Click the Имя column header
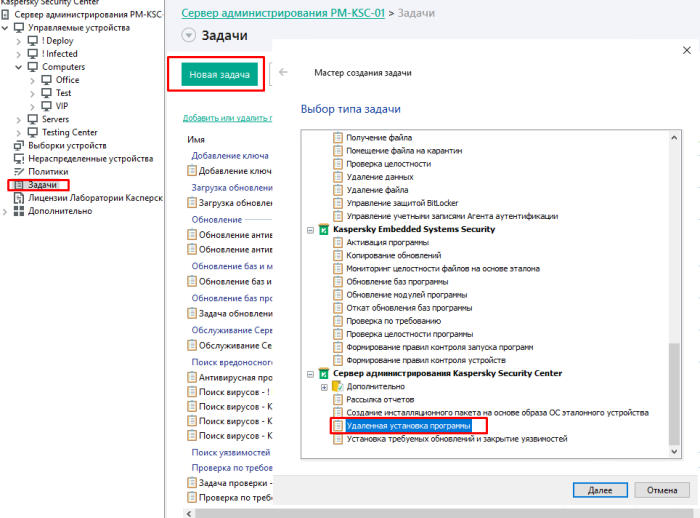This screenshot has width=700, height=518. coord(196,140)
